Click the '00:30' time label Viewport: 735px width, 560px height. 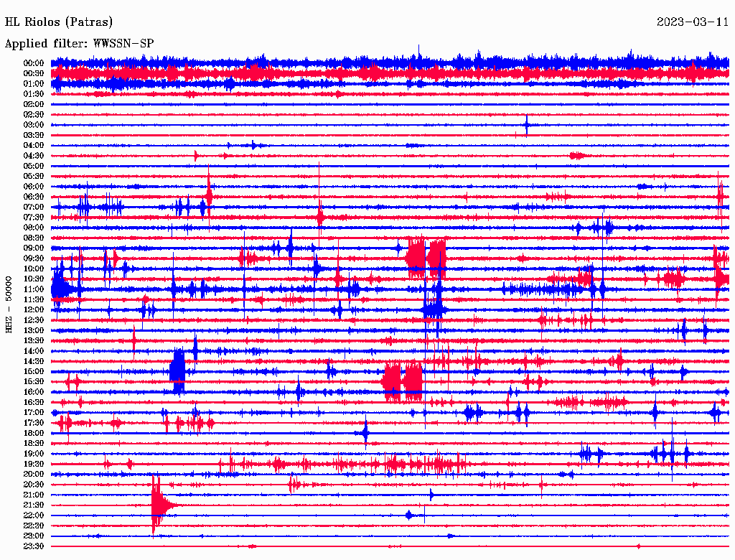[34, 74]
